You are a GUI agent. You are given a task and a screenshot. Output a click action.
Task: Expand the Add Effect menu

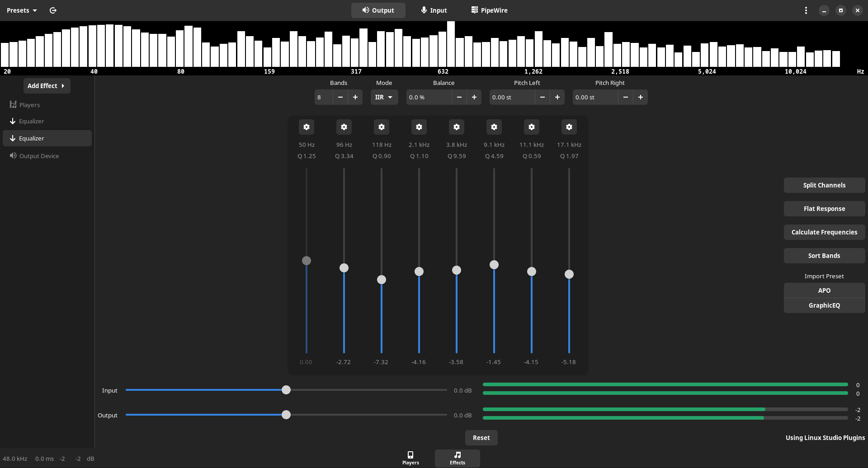47,86
